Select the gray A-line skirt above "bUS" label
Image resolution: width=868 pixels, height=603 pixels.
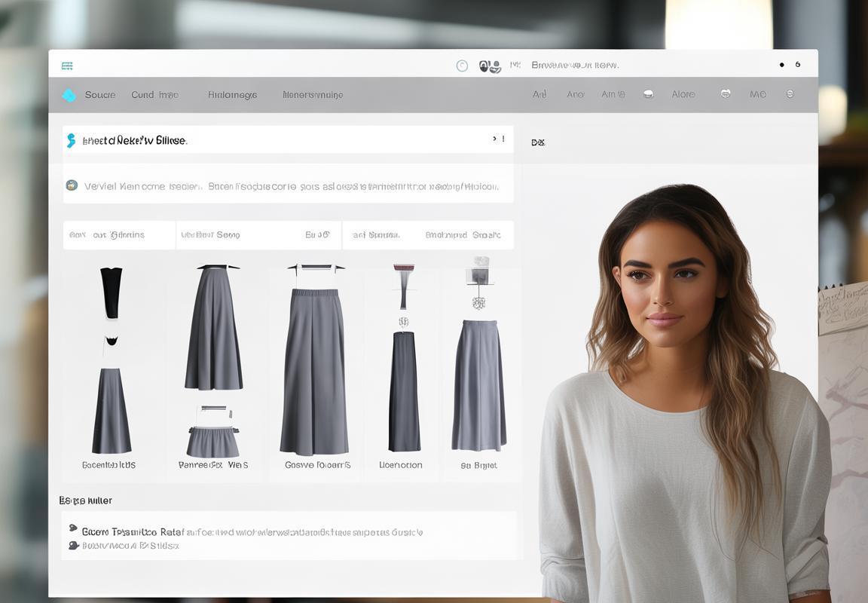[112, 410]
